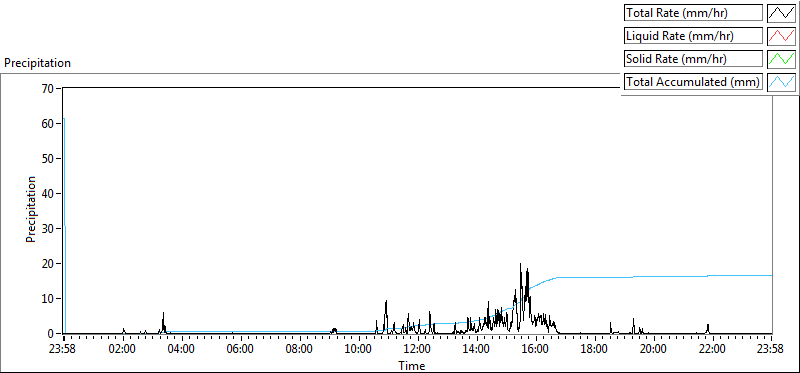Click the Solid Rate green line swatch
Image resolution: width=800 pixels, height=373 pixels.
coord(782,59)
